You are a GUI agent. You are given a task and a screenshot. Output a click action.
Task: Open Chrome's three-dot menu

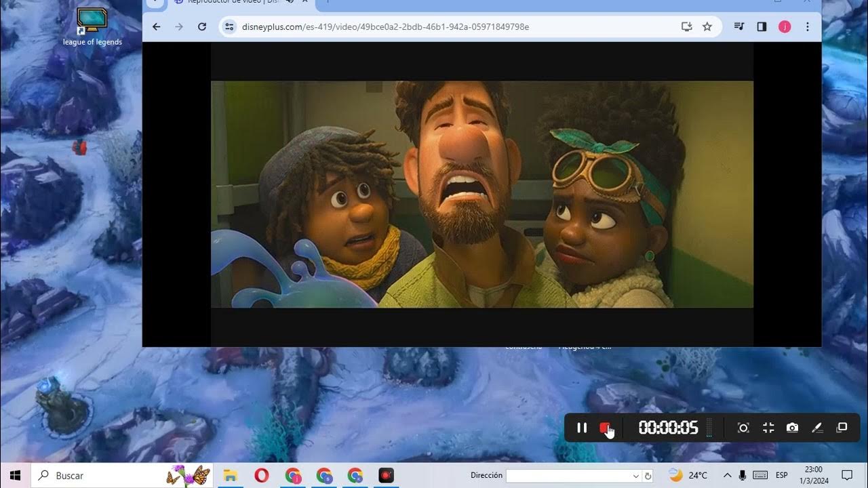pos(807,26)
